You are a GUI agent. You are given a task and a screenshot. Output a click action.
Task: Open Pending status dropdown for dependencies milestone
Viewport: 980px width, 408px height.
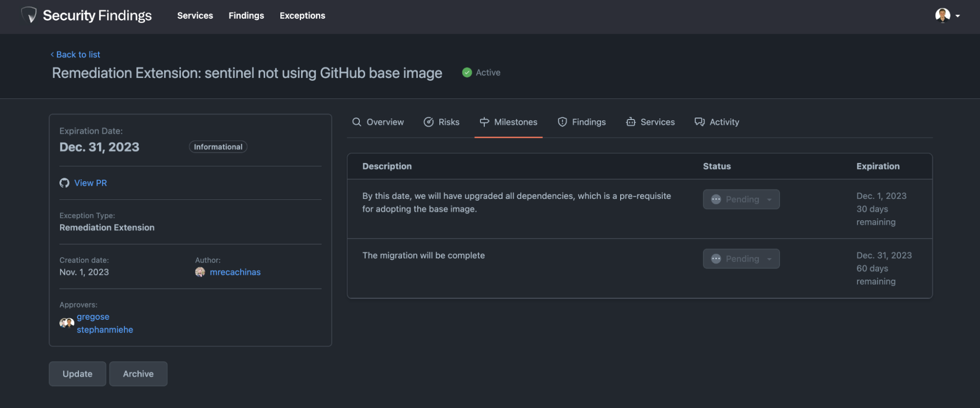click(741, 199)
